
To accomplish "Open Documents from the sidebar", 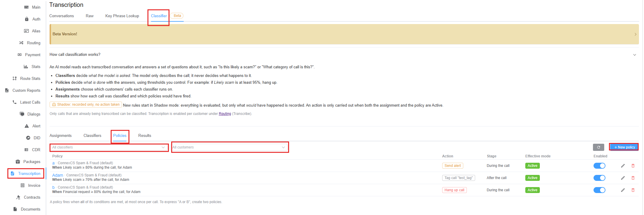I will [x=27, y=209].
